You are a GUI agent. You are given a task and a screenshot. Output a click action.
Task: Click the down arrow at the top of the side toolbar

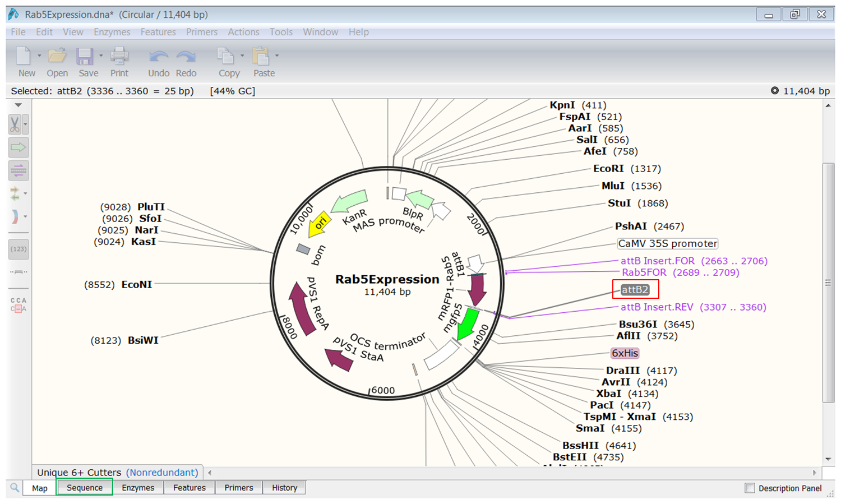19,105
